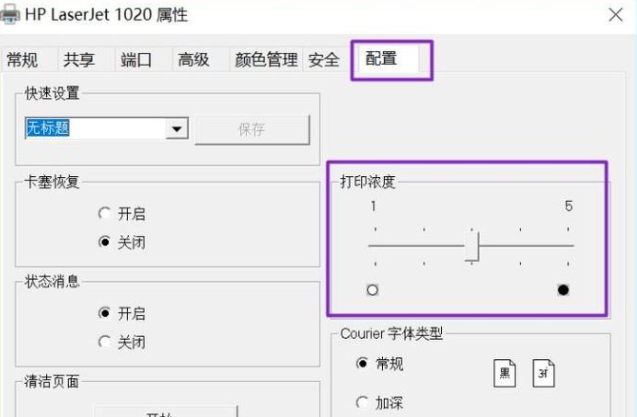Open the 端口 tab
The width and height of the screenshot is (637, 417).
[x=136, y=60]
